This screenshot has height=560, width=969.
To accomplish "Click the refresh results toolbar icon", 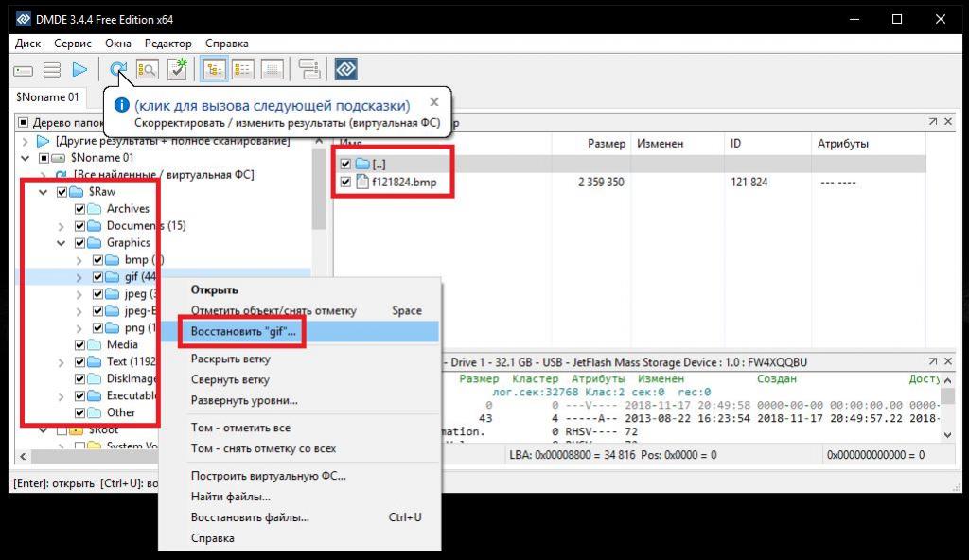I will tap(117, 70).
